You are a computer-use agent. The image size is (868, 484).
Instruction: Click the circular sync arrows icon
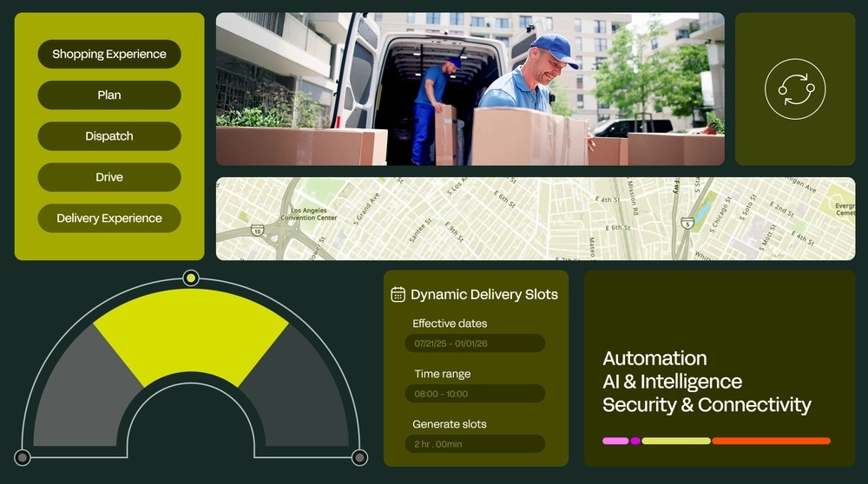click(795, 89)
